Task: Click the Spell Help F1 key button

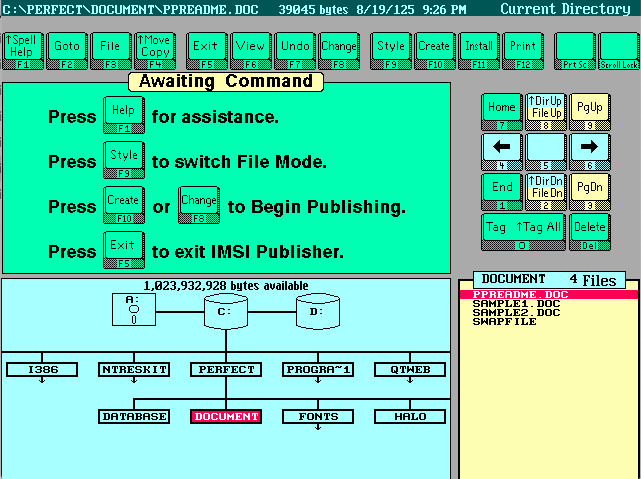Action: click(22, 51)
